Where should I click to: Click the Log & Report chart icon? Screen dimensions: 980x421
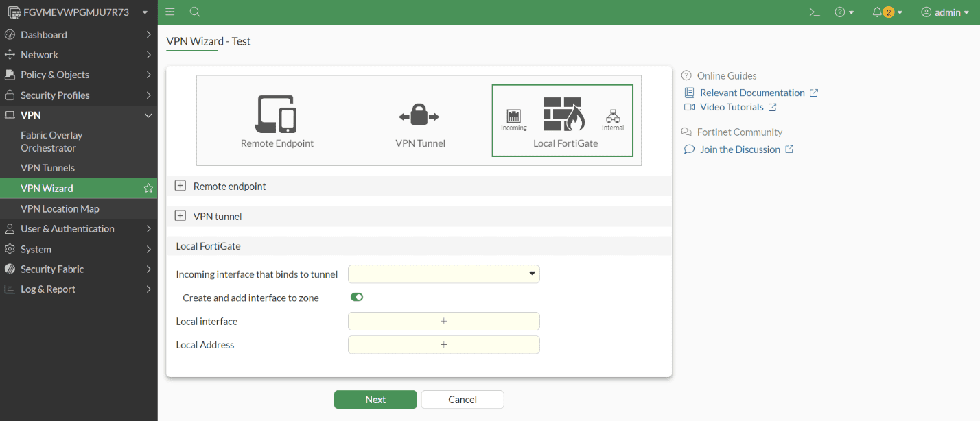point(10,289)
